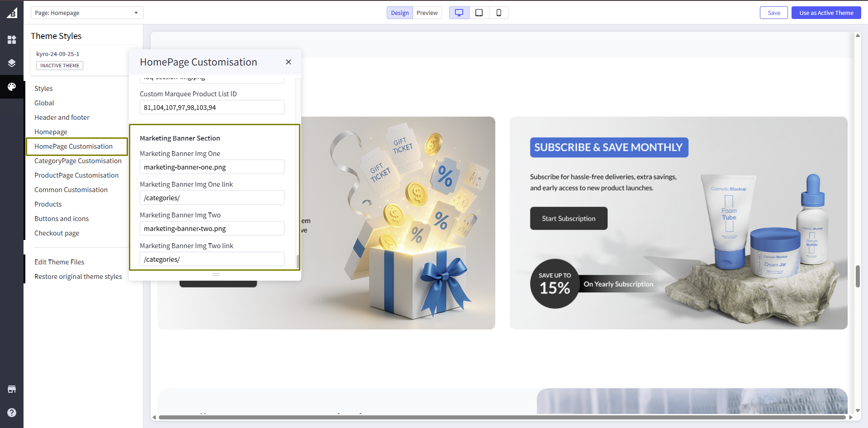Screen dimensions: 868x428
Task: Toggle to Preview mode
Action: [x=427, y=13]
